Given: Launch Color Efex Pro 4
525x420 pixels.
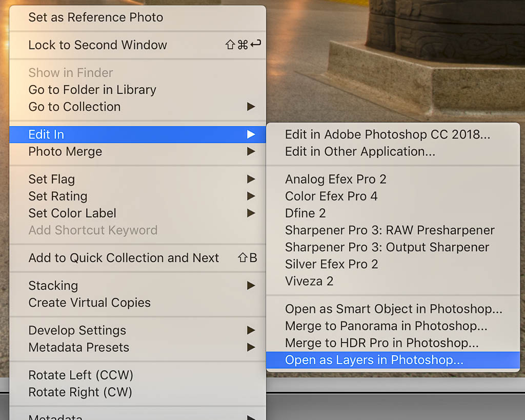Looking at the screenshot, I should point(331,196).
